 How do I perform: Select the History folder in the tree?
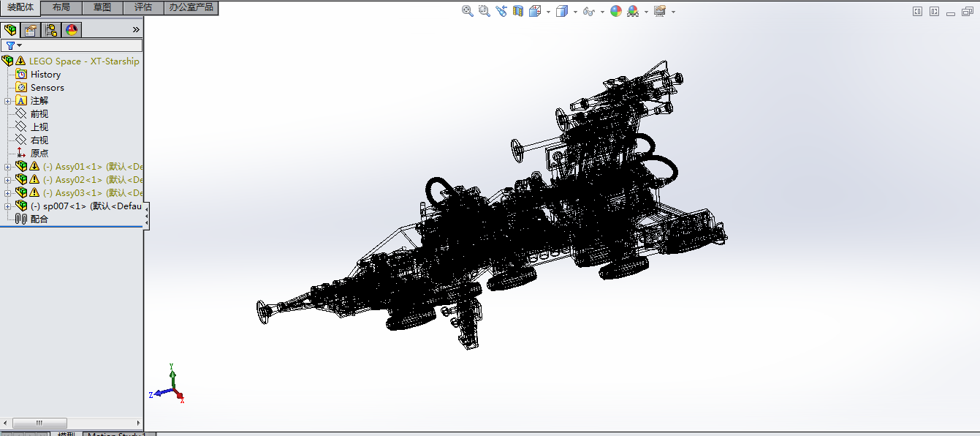point(45,75)
